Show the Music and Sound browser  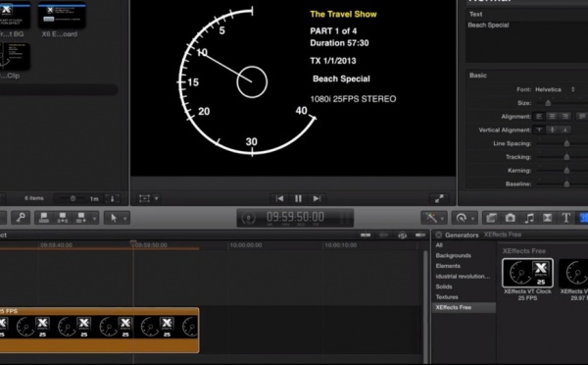[x=529, y=218]
